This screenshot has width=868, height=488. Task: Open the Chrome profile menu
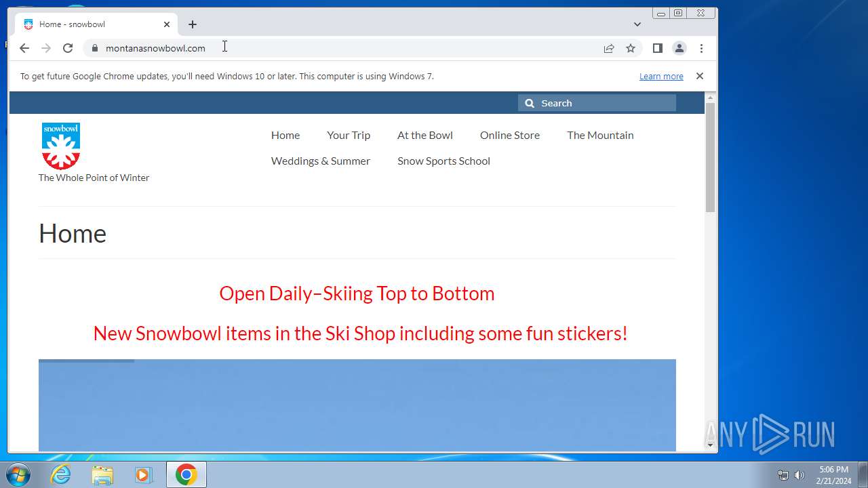tap(679, 48)
